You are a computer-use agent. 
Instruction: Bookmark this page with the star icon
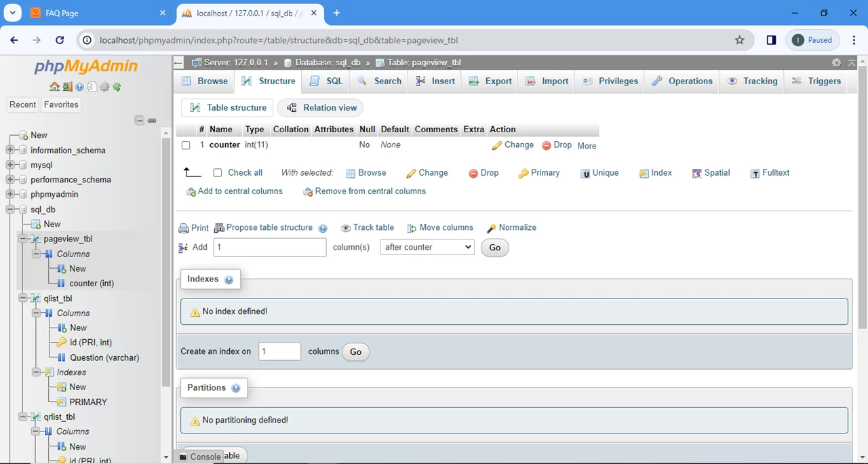(x=740, y=40)
